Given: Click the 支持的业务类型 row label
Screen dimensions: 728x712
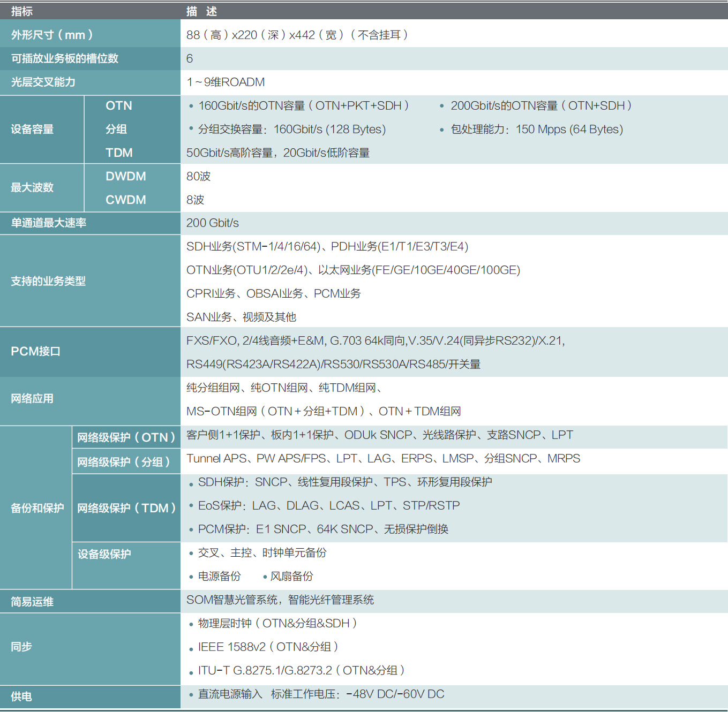Looking at the screenshot, I should click(48, 281).
